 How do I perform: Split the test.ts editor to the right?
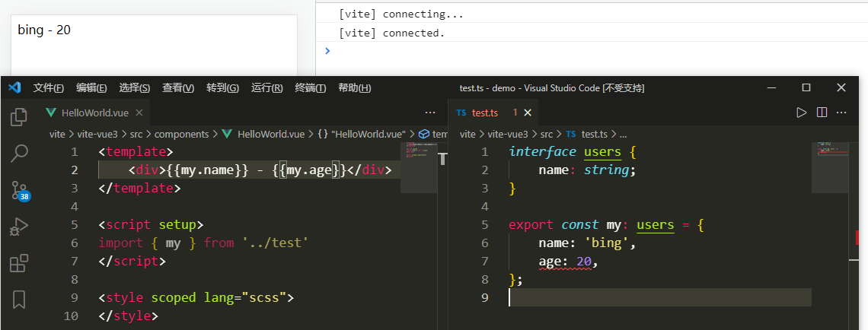(x=822, y=113)
